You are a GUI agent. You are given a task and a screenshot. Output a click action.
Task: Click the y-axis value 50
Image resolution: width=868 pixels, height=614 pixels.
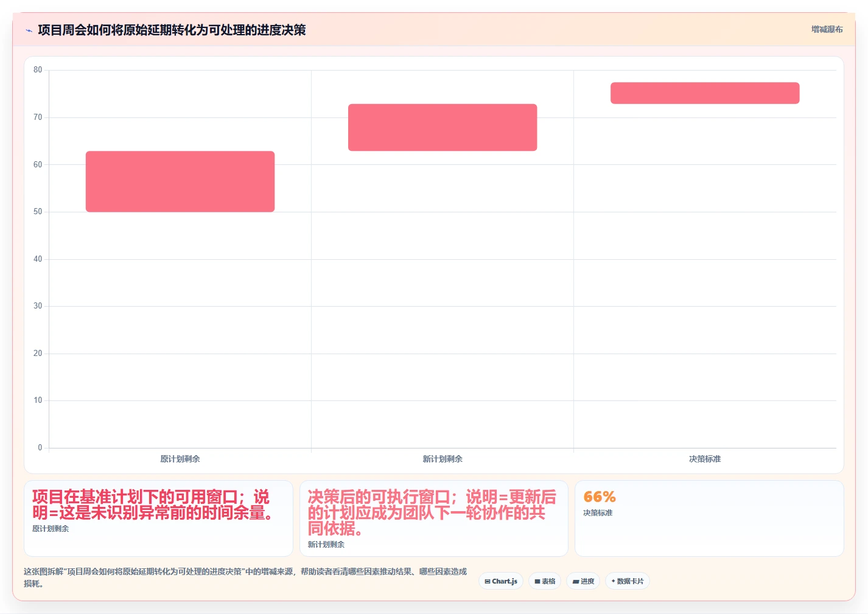pyautogui.click(x=38, y=212)
